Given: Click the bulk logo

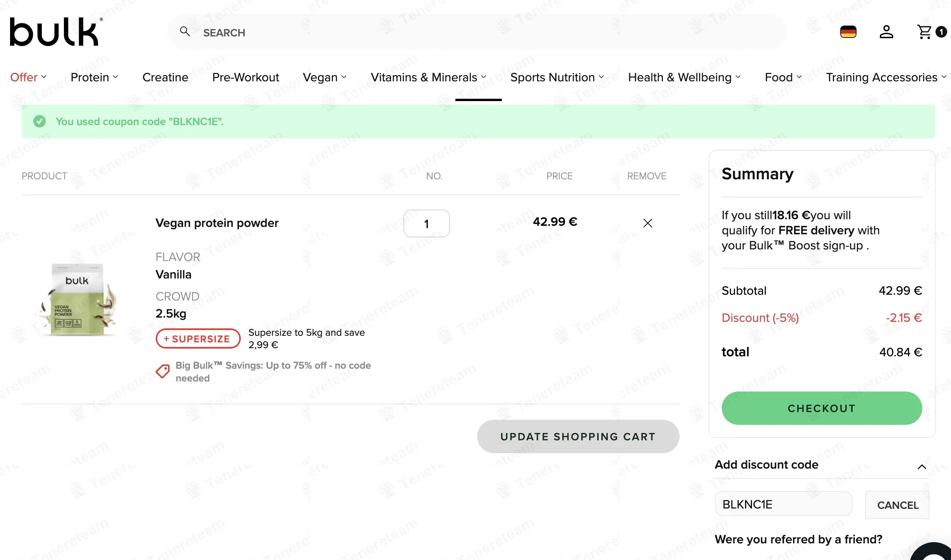Looking at the screenshot, I should (56, 32).
